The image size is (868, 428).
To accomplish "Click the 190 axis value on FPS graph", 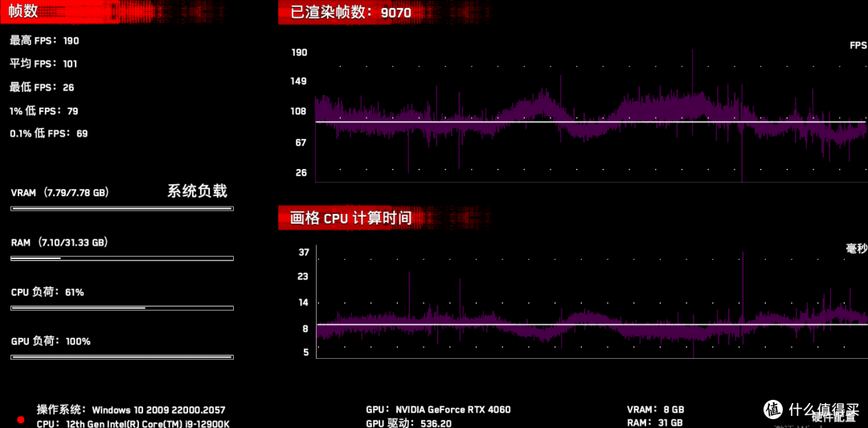I will 300,52.
